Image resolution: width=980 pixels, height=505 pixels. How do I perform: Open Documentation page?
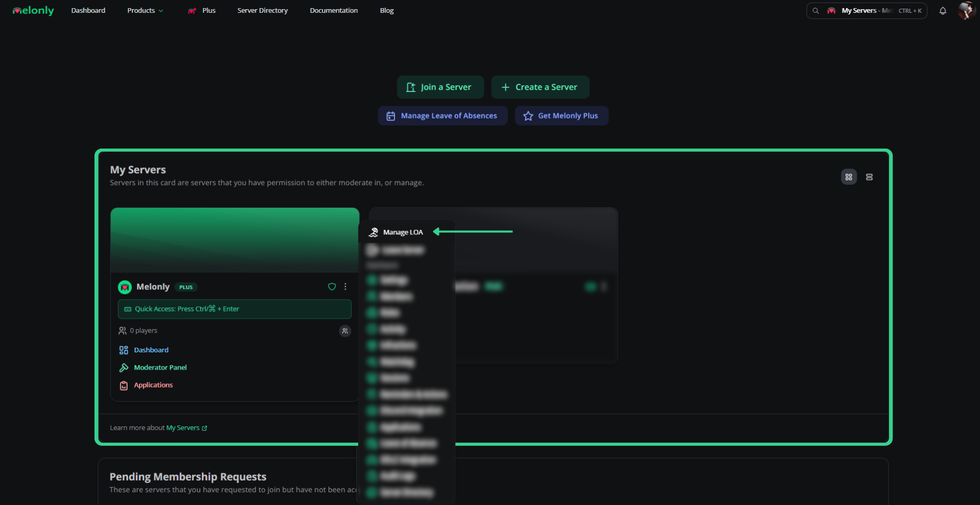pyautogui.click(x=334, y=10)
